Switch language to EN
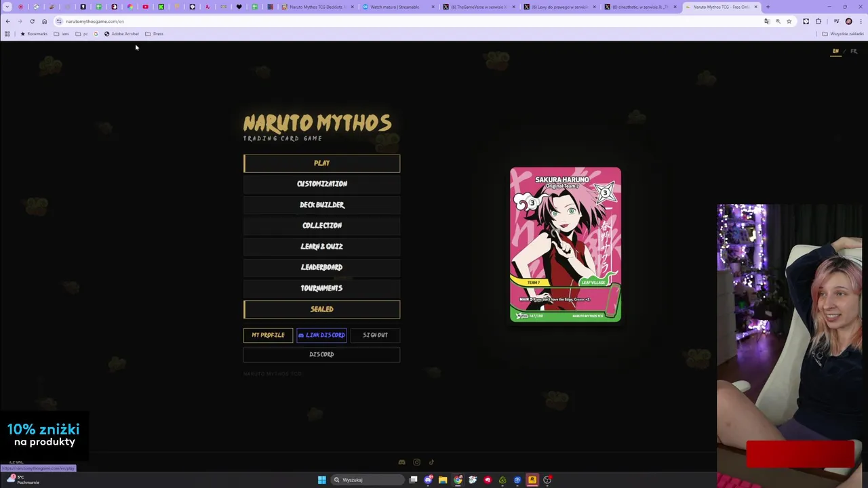Viewport: 868px width, 488px height. coord(835,52)
